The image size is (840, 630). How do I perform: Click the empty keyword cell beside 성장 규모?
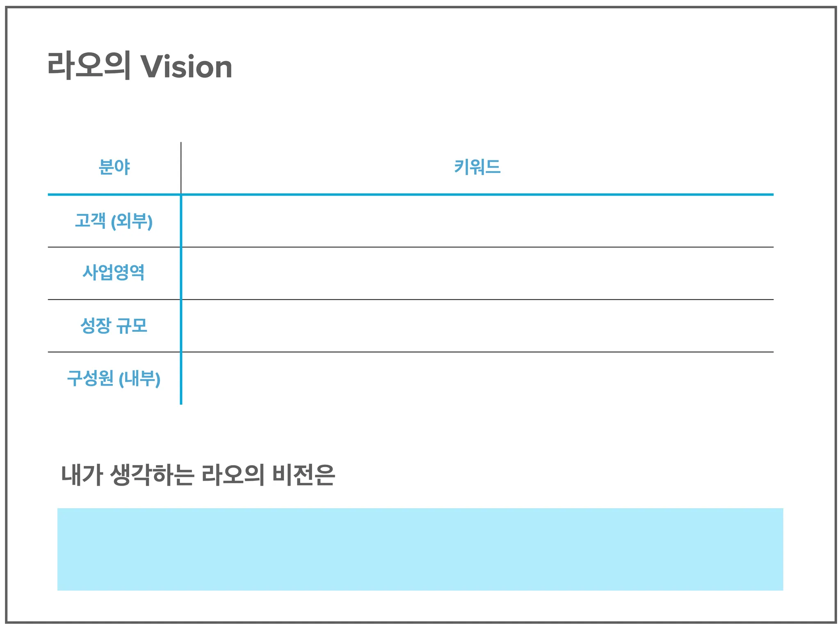478,326
